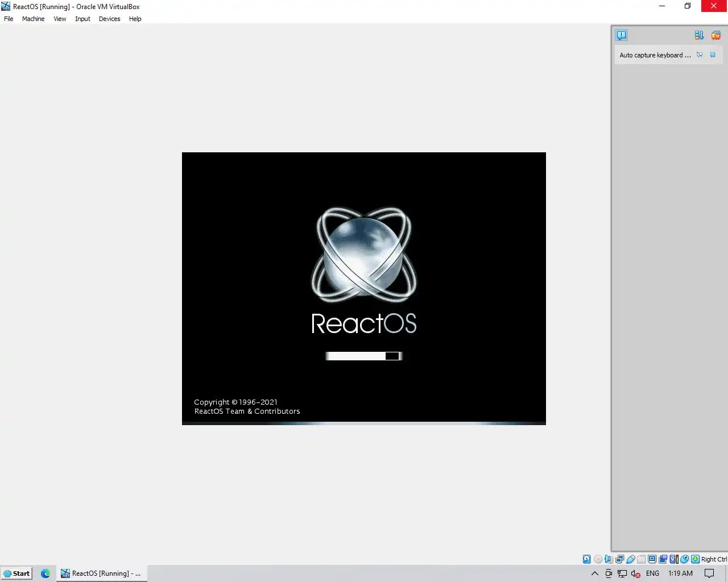The height and width of the screenshot is (582, 728).
Task: Launch Microsoft Edge from the taskbar
Action: 45,573
